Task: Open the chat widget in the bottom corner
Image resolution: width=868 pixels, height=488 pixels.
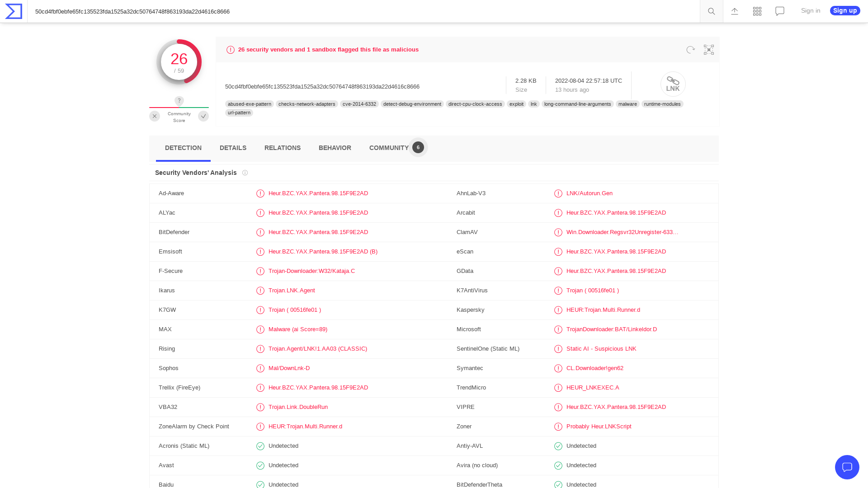Action: point(847,467)
